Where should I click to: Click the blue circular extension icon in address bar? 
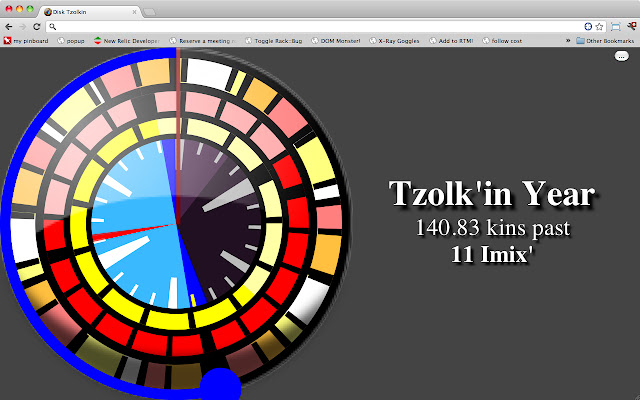(x=588, y=27)
